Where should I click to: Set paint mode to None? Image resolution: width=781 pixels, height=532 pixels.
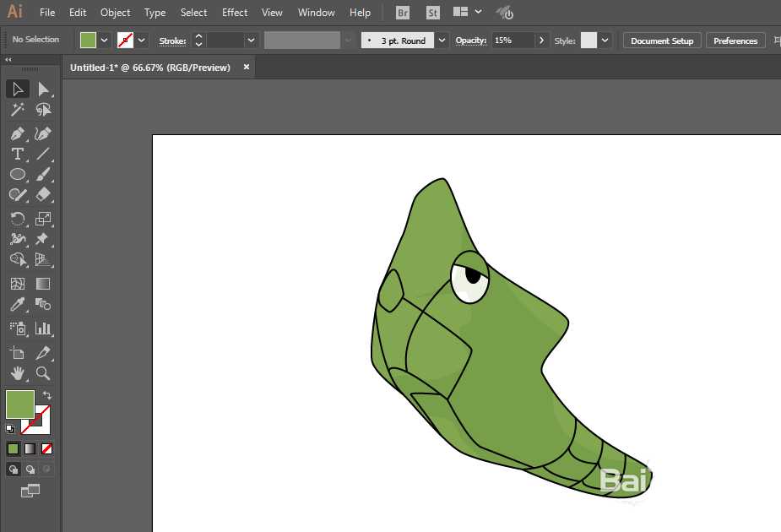click(x=47, y=448)
